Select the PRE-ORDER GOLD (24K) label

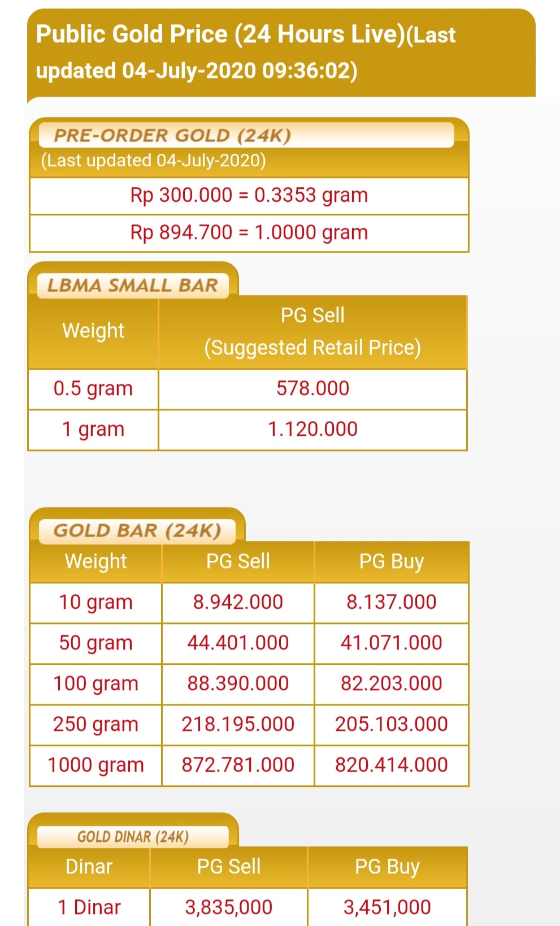pyautogui.click(x=172, y=136)
